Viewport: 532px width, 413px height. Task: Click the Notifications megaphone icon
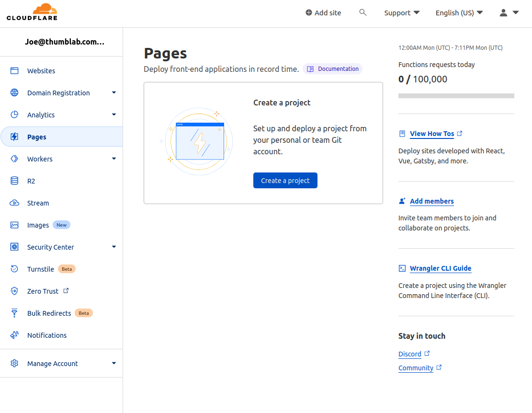coord(14,335)
